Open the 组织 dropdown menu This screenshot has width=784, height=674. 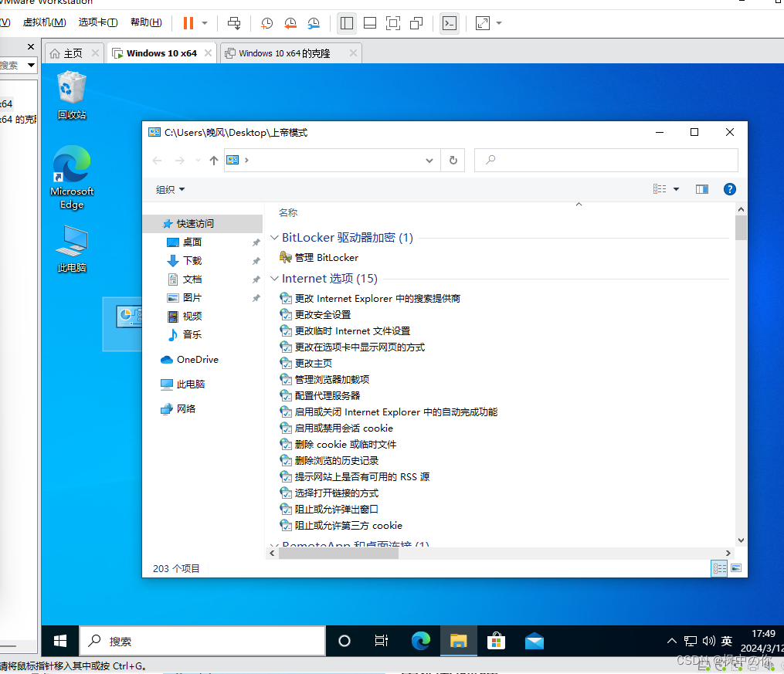(170, 188)
